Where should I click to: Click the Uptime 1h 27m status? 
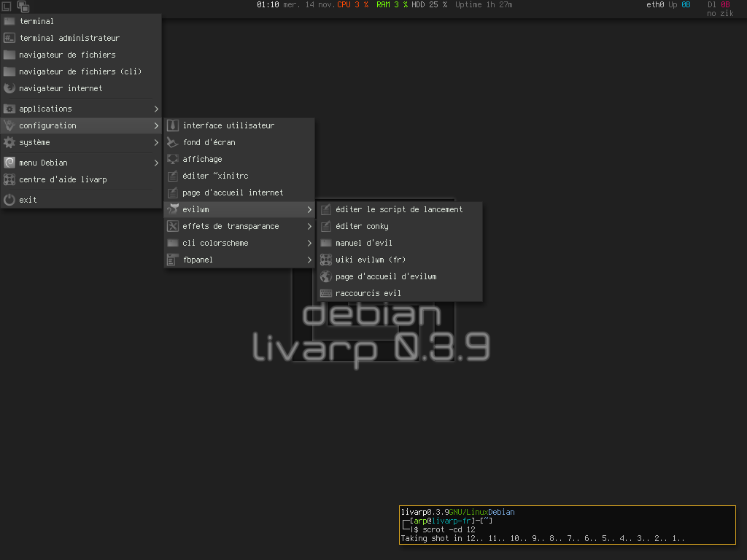[x=484, y=5]
